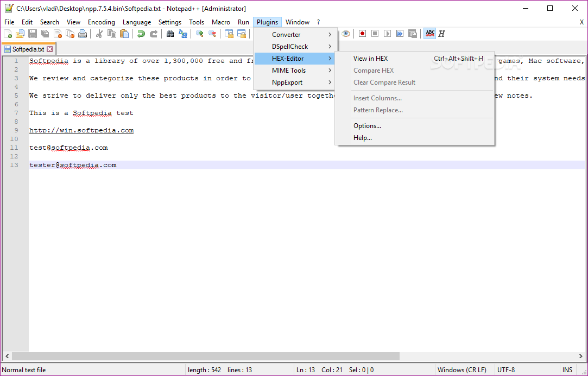Select the HEX-Editor plugin submenu item
The width and height of the screenshot is (588, 376).
295,59
